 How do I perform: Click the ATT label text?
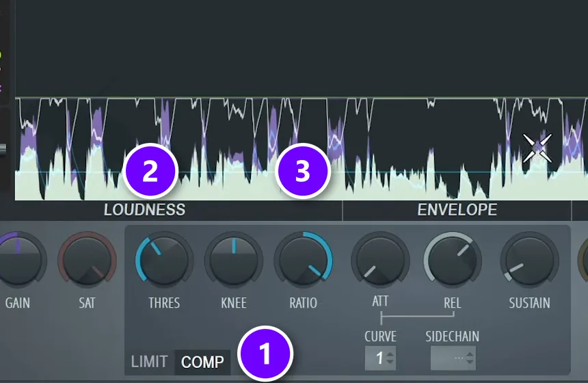click(x=380, y=301)
